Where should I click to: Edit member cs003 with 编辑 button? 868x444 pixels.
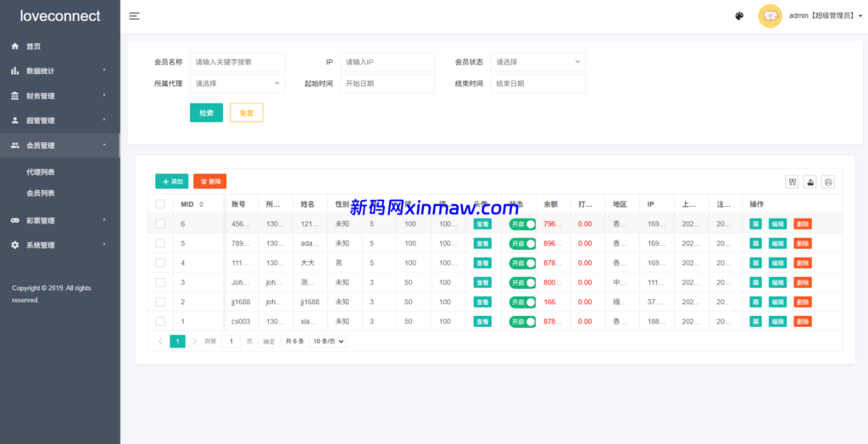[x=778, y=322]
